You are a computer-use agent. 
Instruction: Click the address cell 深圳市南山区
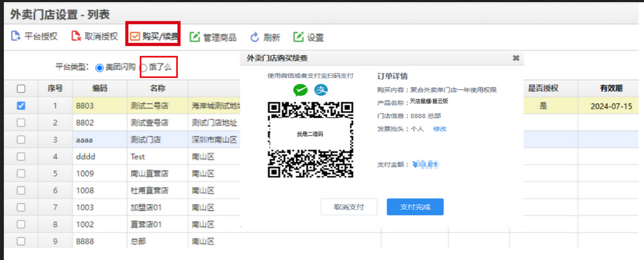(x=214, y=140)
